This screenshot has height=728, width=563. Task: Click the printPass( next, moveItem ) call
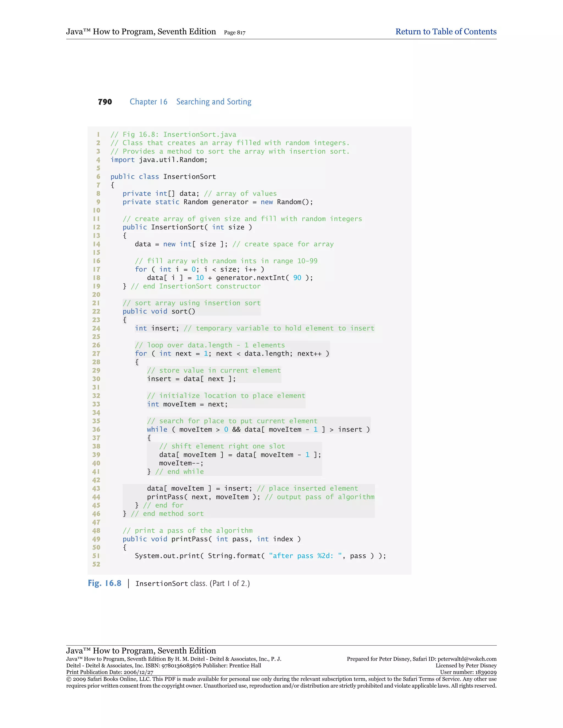tap(203, 497)
